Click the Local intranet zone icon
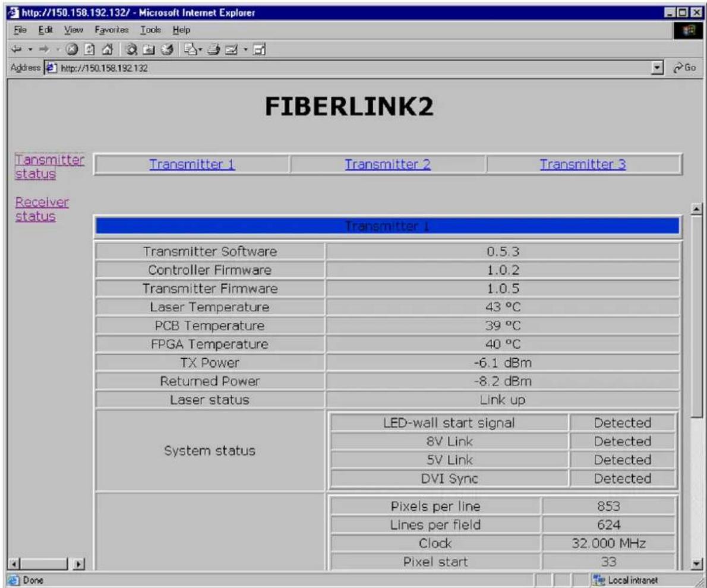The width and height of the screenshot is (707, 588). click(599, 580)
